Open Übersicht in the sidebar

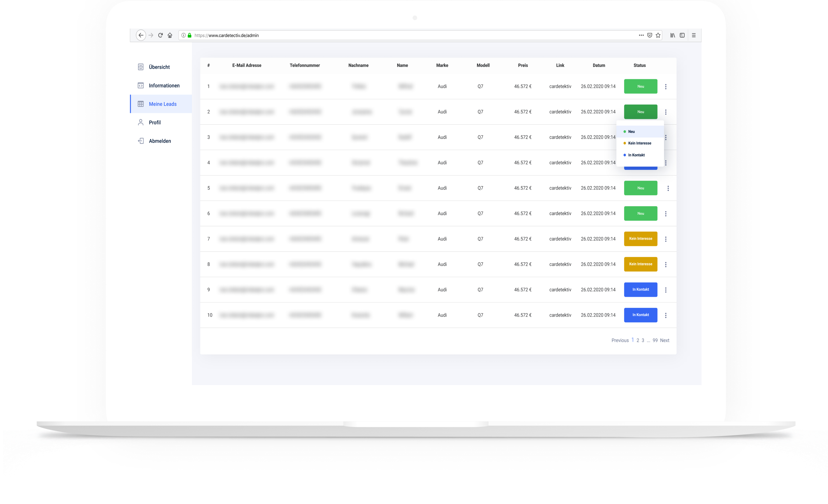(x=159, y=67)
